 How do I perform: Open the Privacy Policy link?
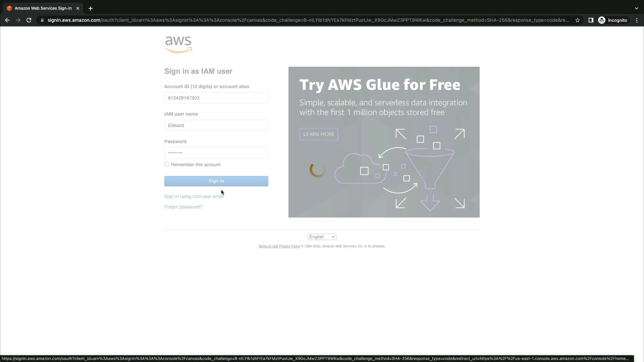[x=289, y=246]
